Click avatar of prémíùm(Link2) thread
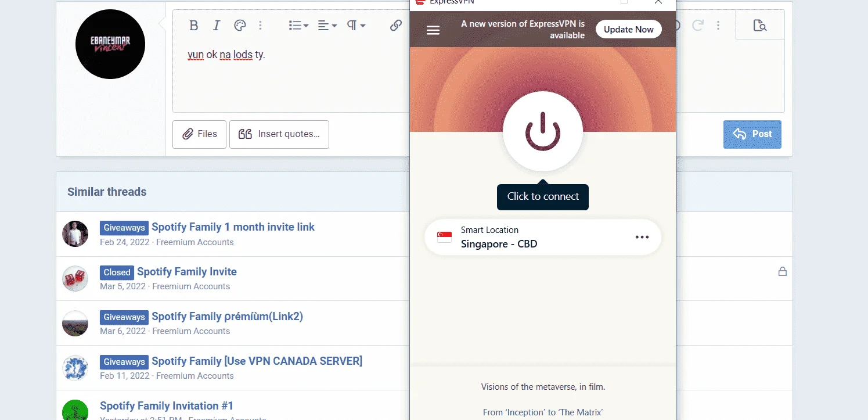Viewport: 868px width, 420px height. coord(75,324)
